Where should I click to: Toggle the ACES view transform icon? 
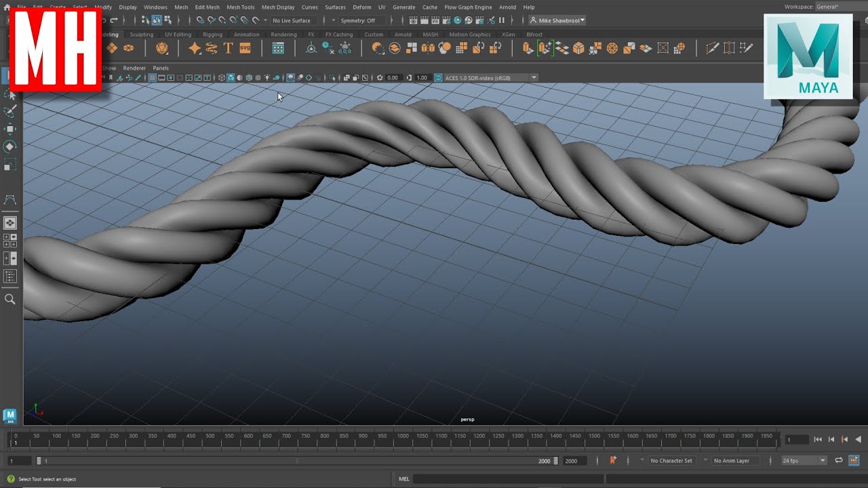[x=438, y=77]
